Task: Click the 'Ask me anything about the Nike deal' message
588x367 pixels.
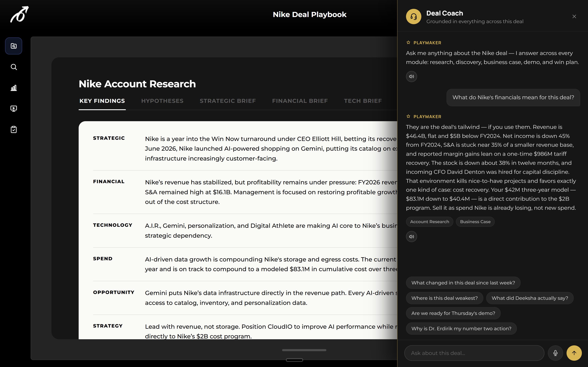Action: pos(492,58)
